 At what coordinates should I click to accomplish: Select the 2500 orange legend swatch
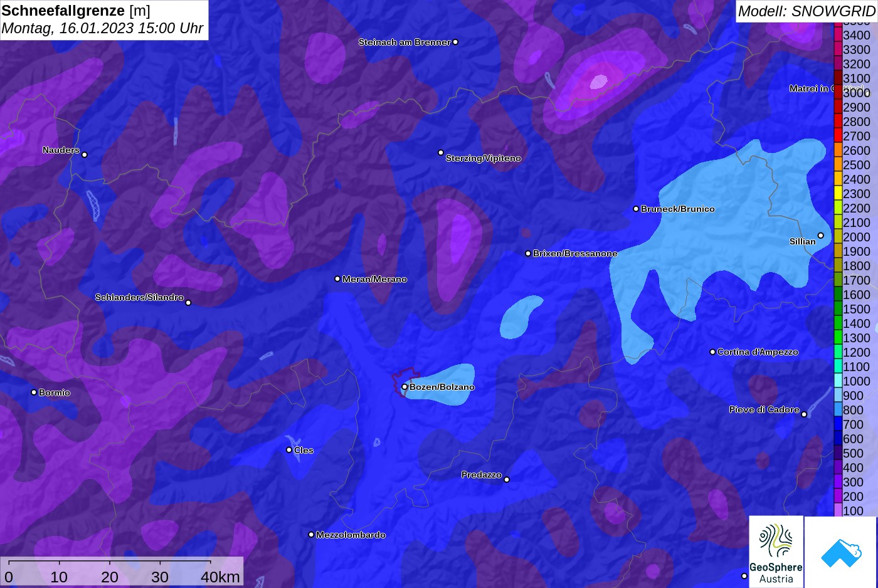click(838, 165)
